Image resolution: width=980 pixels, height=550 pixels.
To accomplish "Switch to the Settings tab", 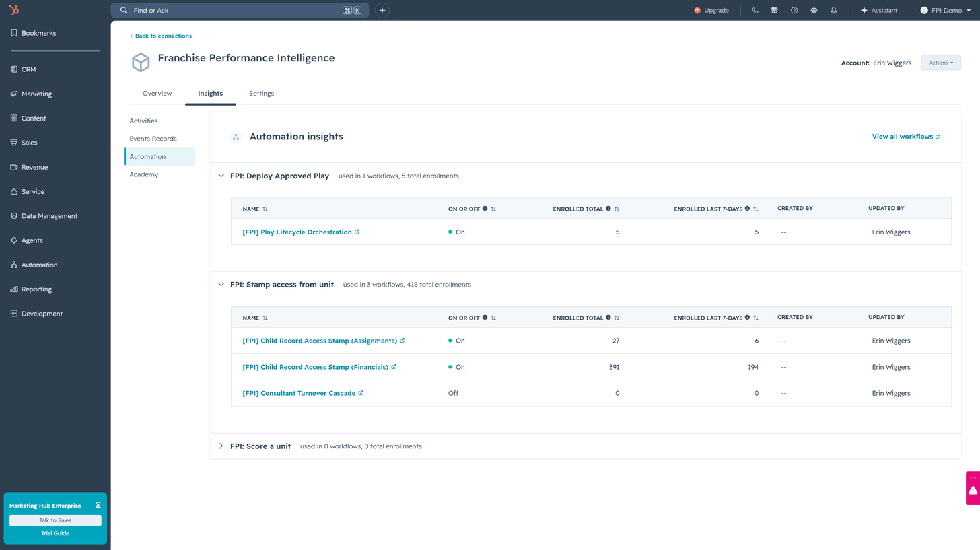I will click(261, 94).
